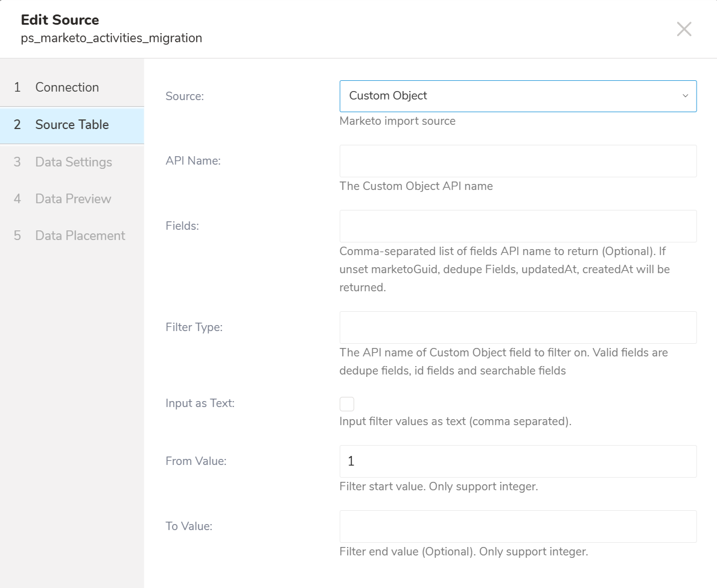Image resolution: width=717 pixels, height=588 pixels.
Task: Switch to the Data Preview step
Action: (x=73, y=199)
